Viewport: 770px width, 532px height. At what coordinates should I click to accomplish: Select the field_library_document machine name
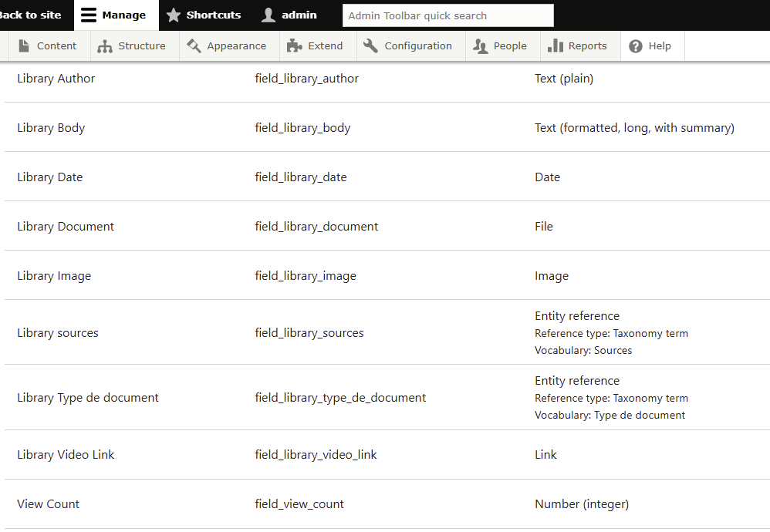coord(316,227)
